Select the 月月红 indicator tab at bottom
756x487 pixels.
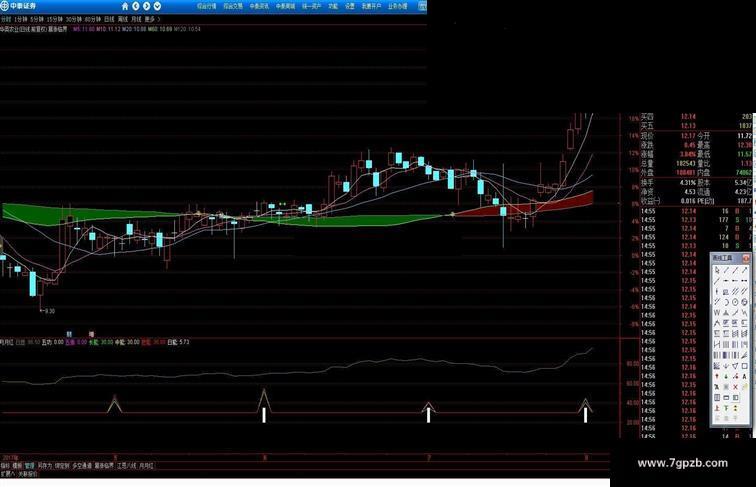(x=146, y=466)
